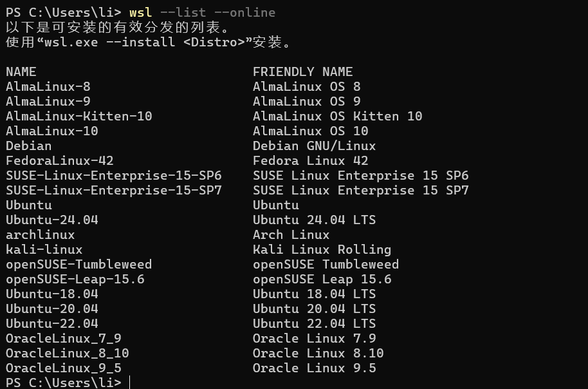Image resolution: width=588 pixels, height=389 pixels.
Task: Click "Oracle Linux 9.5" friendly name
Action: click(x=314, y=368)
